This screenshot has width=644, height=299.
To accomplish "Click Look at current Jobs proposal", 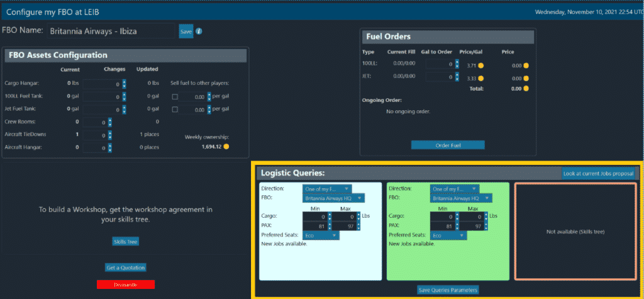I will point(599,174).
